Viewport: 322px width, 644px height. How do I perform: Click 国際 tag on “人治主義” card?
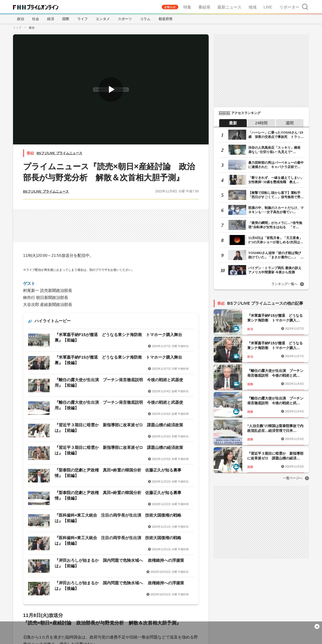(x=250, y=439)
